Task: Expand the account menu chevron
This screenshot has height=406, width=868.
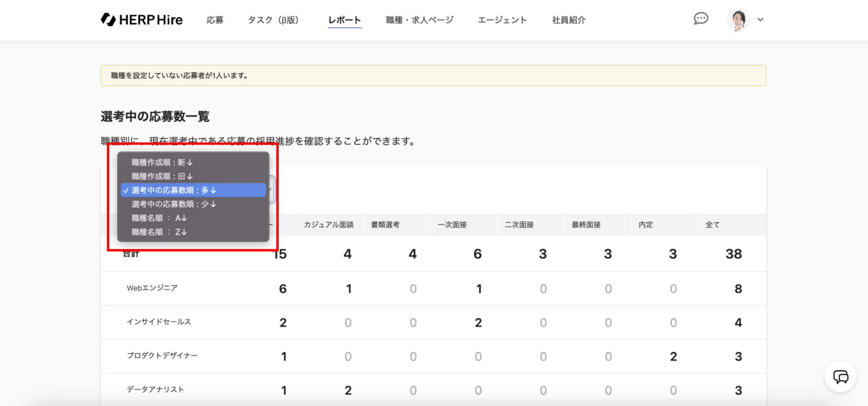Action: pyautogui.click(x=760, y=20)
